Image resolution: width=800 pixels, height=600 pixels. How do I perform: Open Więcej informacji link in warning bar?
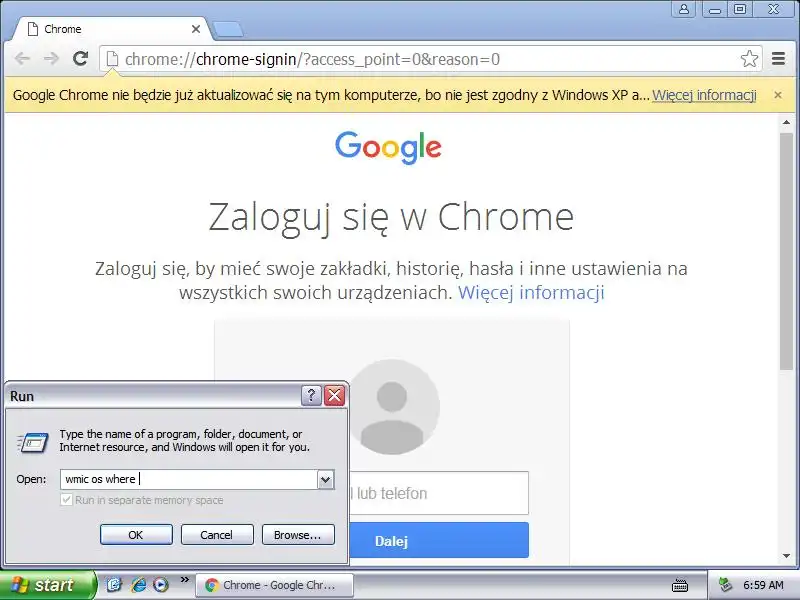pos(704,95)
